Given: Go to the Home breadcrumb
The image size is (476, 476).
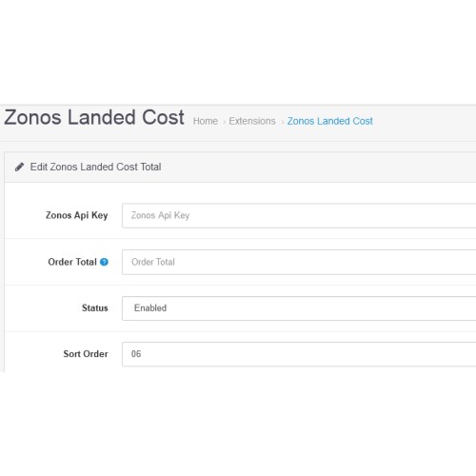Looking at the screenshot, I should point(206,121).
